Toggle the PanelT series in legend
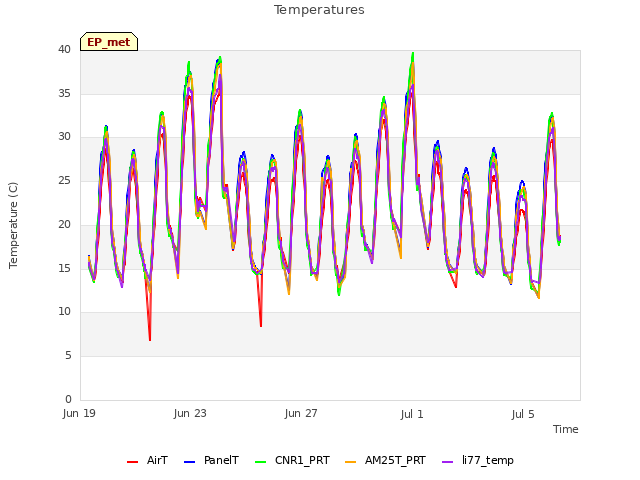640x480 pixels. 211,461
